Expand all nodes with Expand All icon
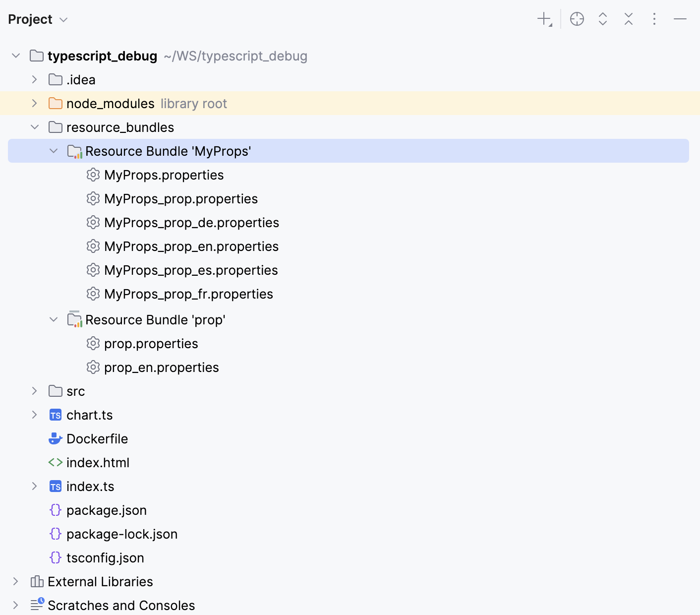The image size is (700, 615). tap(602, 19)
